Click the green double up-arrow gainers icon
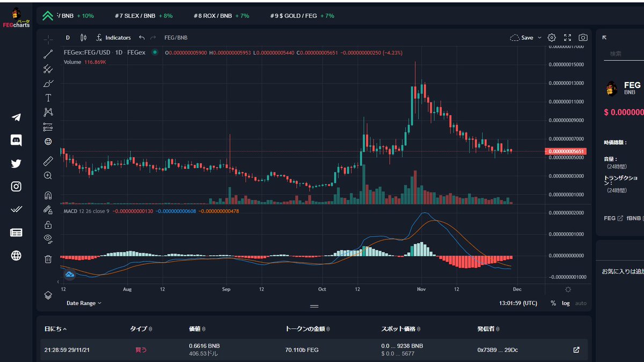This screenshot has width=644, height=362. 48,16
